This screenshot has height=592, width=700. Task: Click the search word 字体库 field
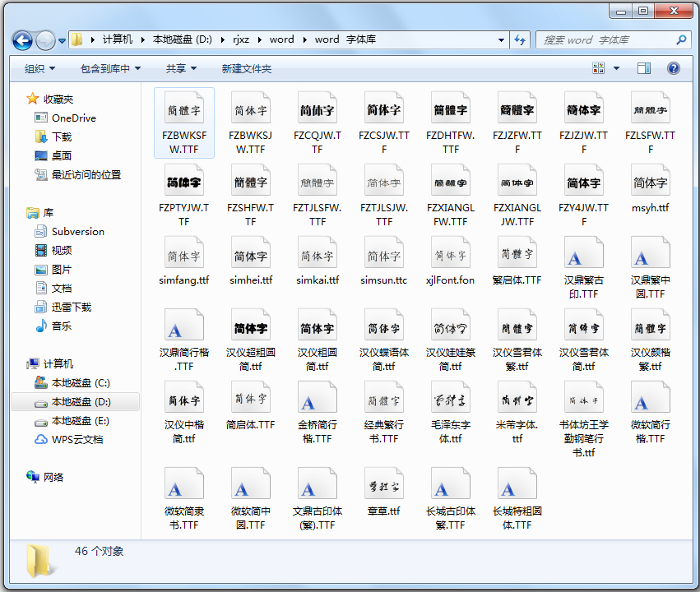(x=613, y=39)
